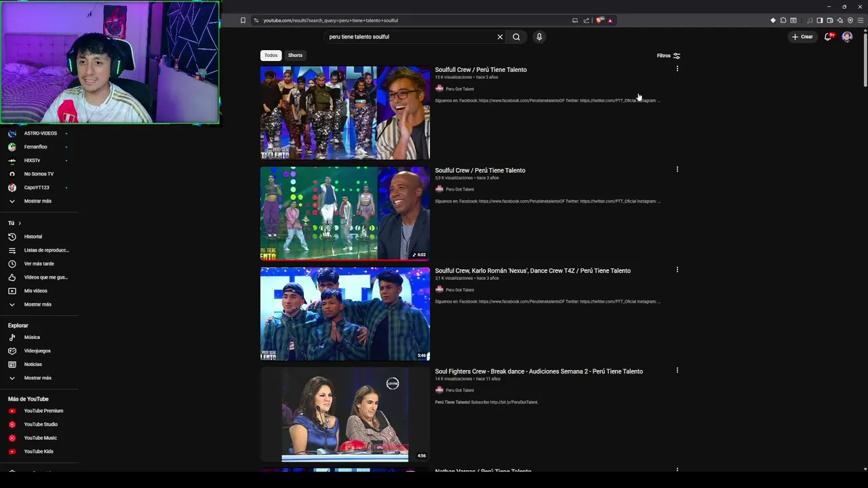
Task: Click the search magnifier button
Action: [516, 37]
